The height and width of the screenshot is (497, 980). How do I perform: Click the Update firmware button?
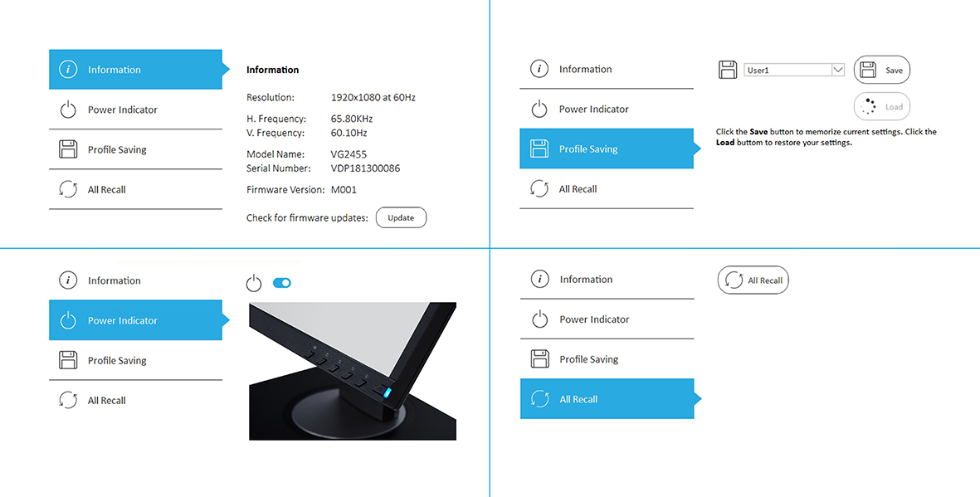[402, 217]
